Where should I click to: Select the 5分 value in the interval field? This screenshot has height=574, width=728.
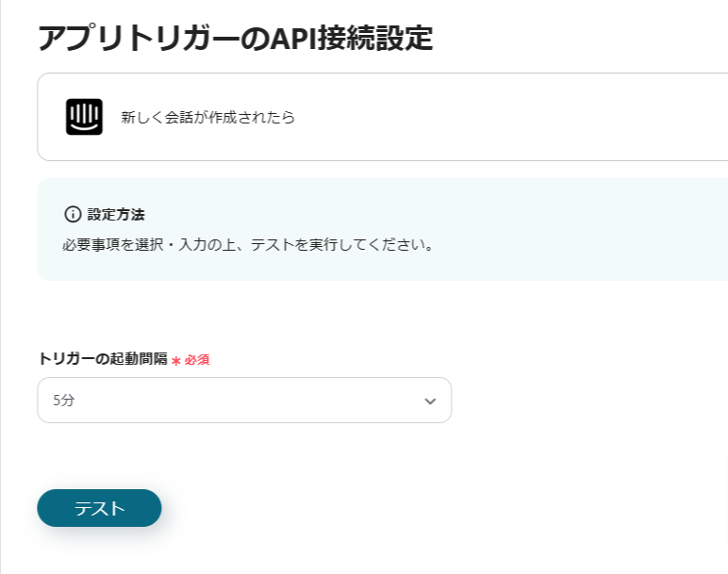[x=63, y=401]
